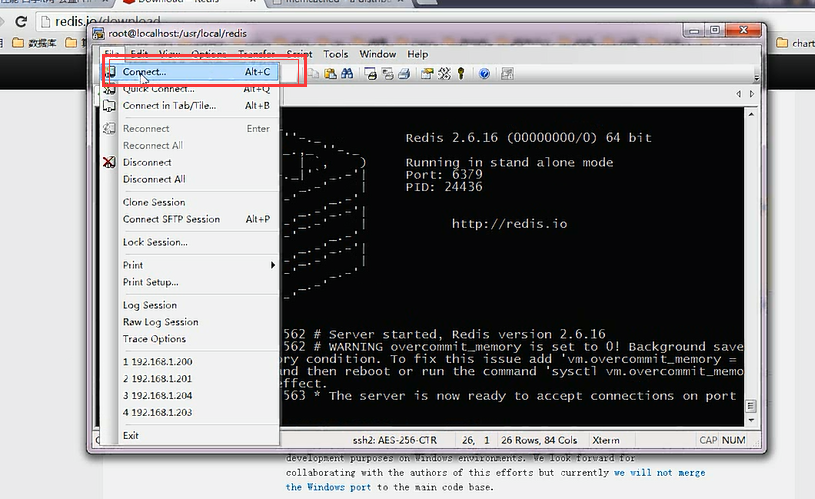Screen dimensions: 815x499
Task: Click the 'http://redis.io' text in terminal
Action: (x=509, y=224)
